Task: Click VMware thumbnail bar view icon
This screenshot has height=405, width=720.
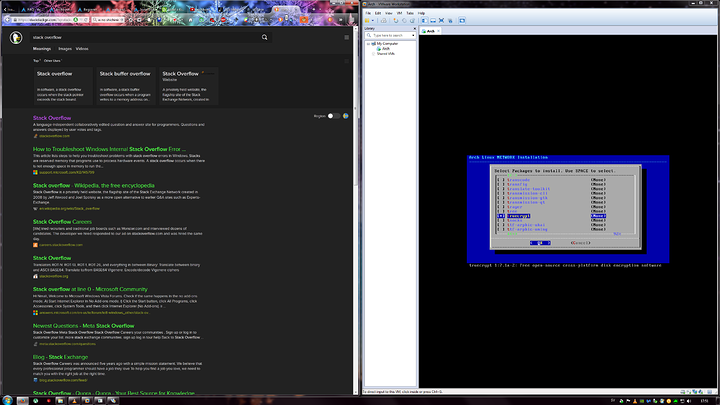Action: coord(433,20)
